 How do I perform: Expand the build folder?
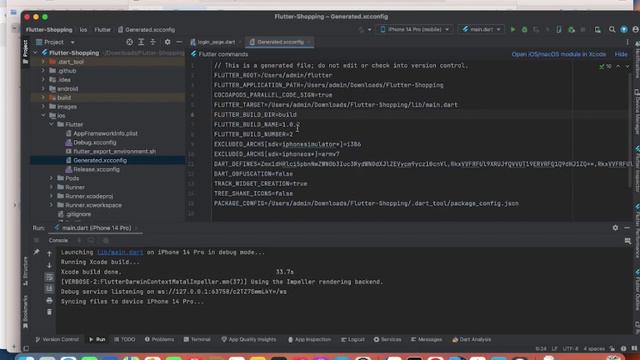(x=43, y=98)
